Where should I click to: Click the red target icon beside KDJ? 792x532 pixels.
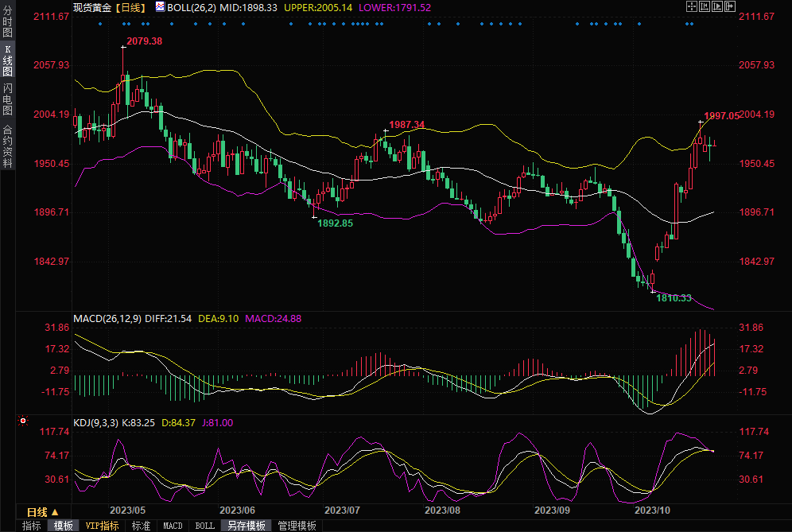[x=23, y=421]
